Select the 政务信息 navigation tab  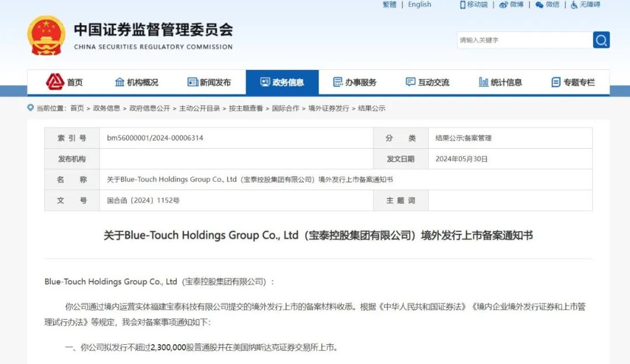tap(282, 82)
